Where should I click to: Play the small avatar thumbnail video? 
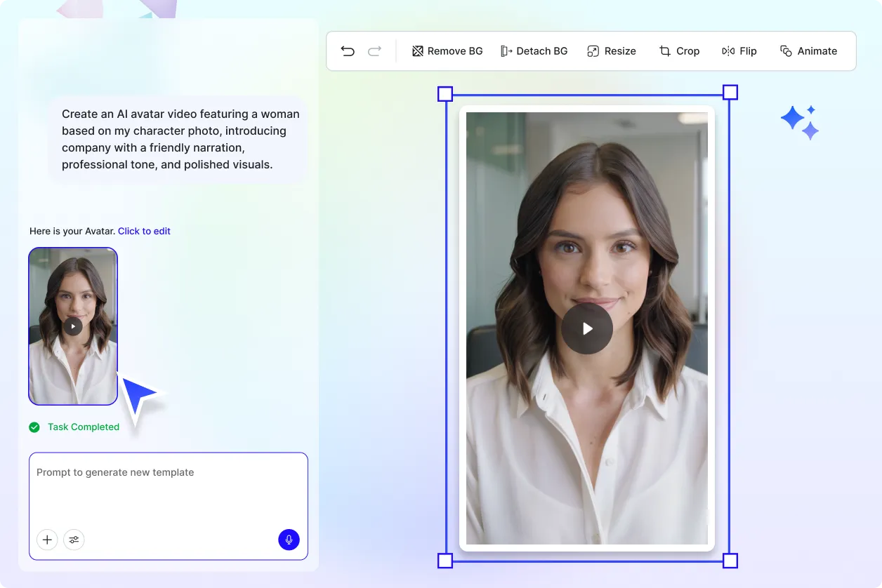[72, 326]
